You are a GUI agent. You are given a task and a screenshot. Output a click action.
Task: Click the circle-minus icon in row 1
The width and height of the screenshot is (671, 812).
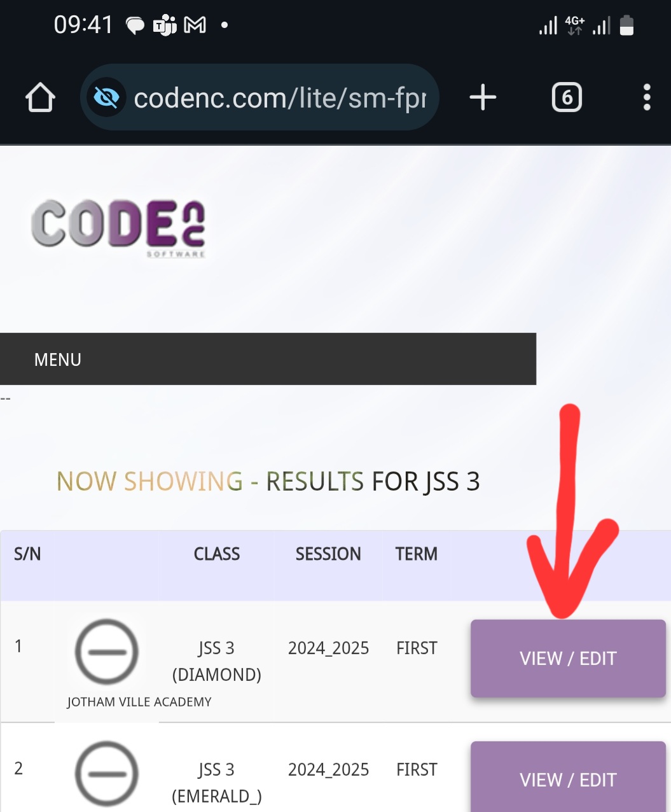pyautogui.click(x=107, y=652)
